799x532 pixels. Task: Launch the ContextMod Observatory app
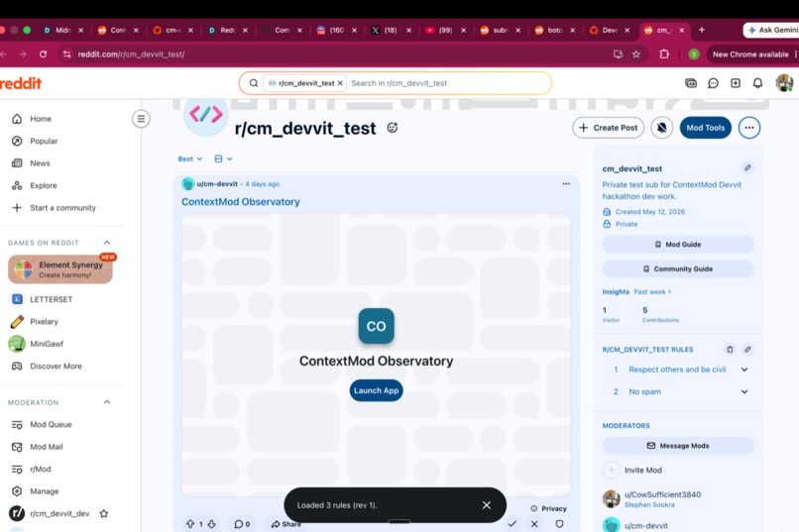tap(376, 390)
